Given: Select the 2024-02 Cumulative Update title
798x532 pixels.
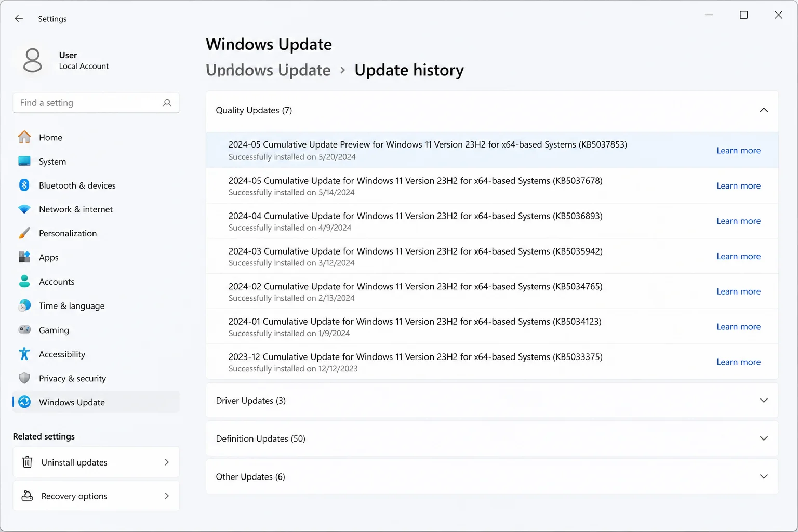Looking at the screenshot, I should (x=416, y=287).
